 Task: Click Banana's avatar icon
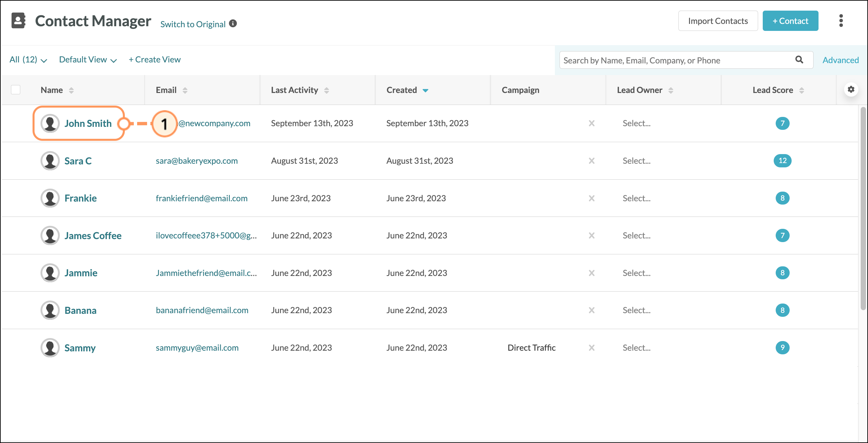pos(50,310)
